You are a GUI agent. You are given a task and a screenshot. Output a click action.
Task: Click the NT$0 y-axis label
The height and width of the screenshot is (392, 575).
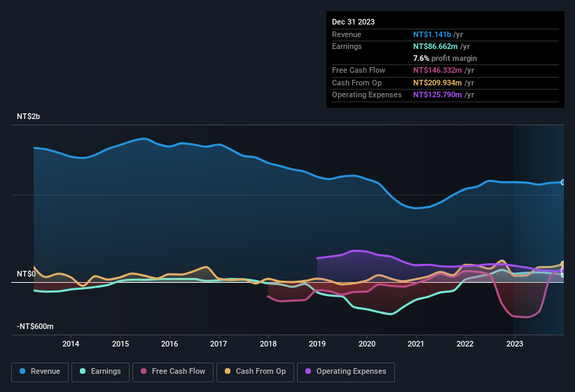27,274
